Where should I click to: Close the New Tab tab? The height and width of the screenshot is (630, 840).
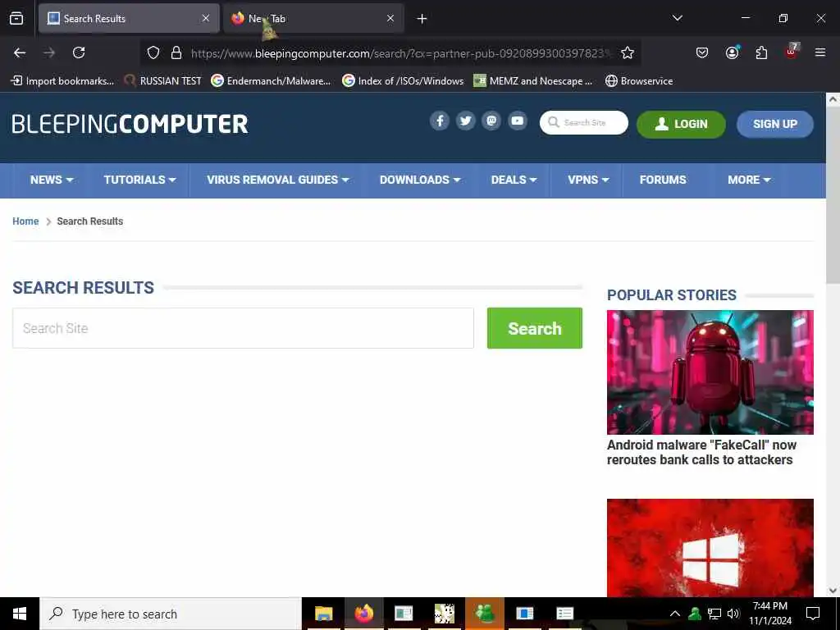(x=390, y=18)
